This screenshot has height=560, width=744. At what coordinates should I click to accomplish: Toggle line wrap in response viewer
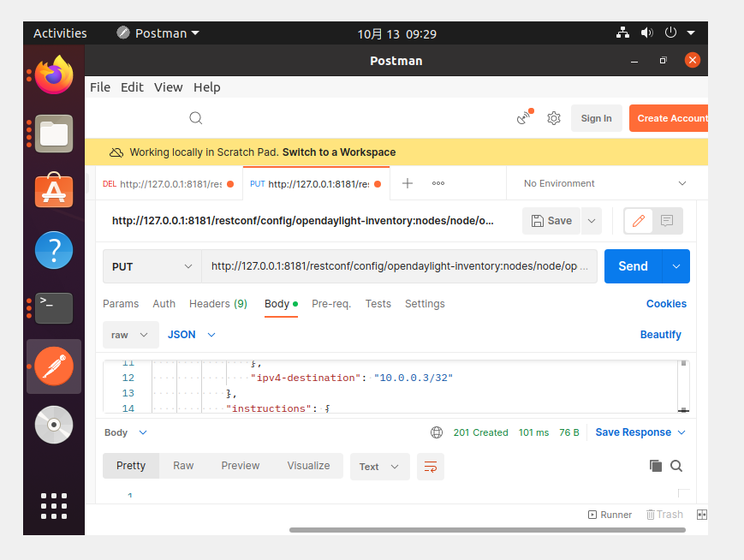[x=431, y=467]
